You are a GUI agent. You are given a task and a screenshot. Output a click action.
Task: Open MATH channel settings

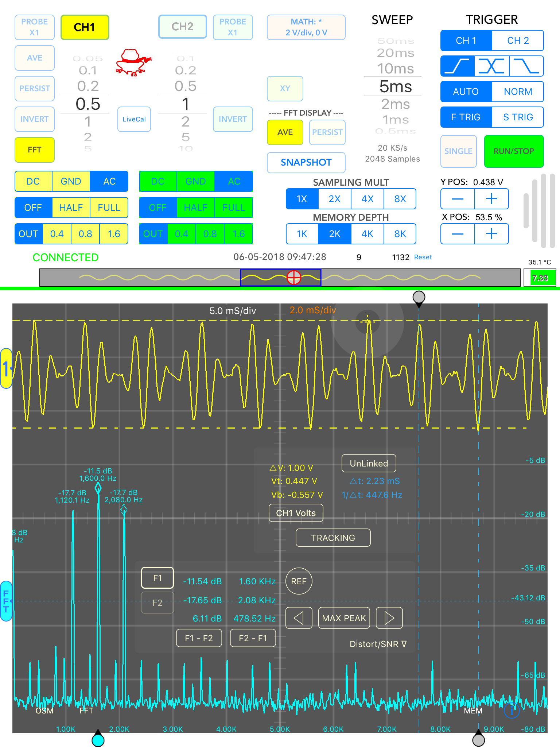coord(306,27)
